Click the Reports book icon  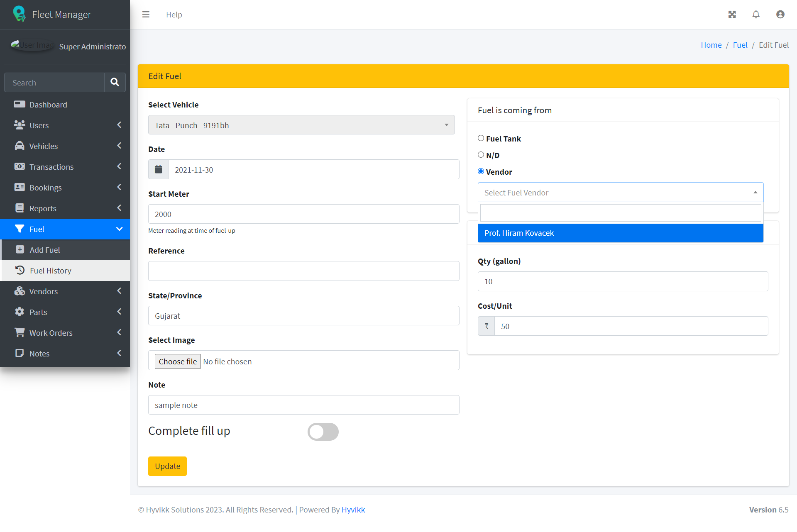click(x=20, y=208)
